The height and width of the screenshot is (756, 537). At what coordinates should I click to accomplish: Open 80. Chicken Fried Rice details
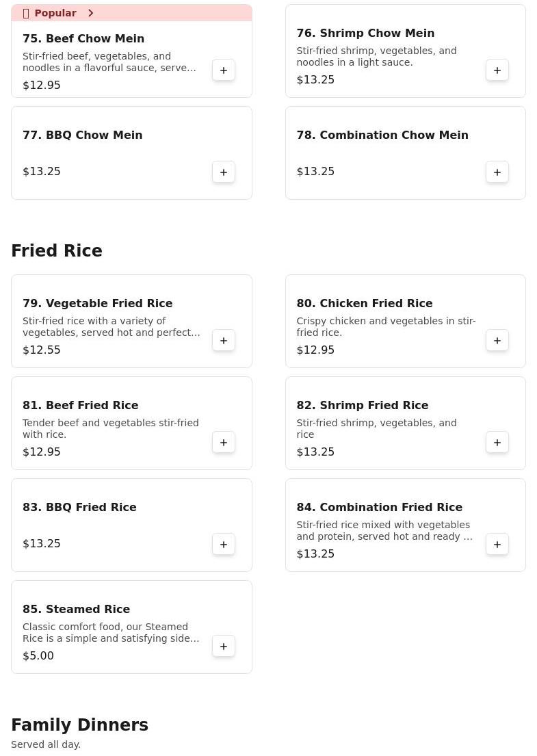(365, 304)
